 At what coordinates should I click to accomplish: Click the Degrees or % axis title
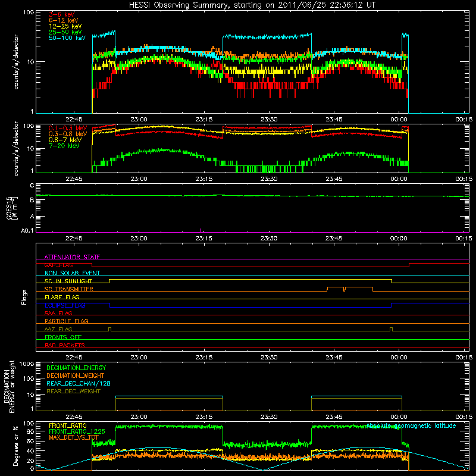(x=15, y=446)
